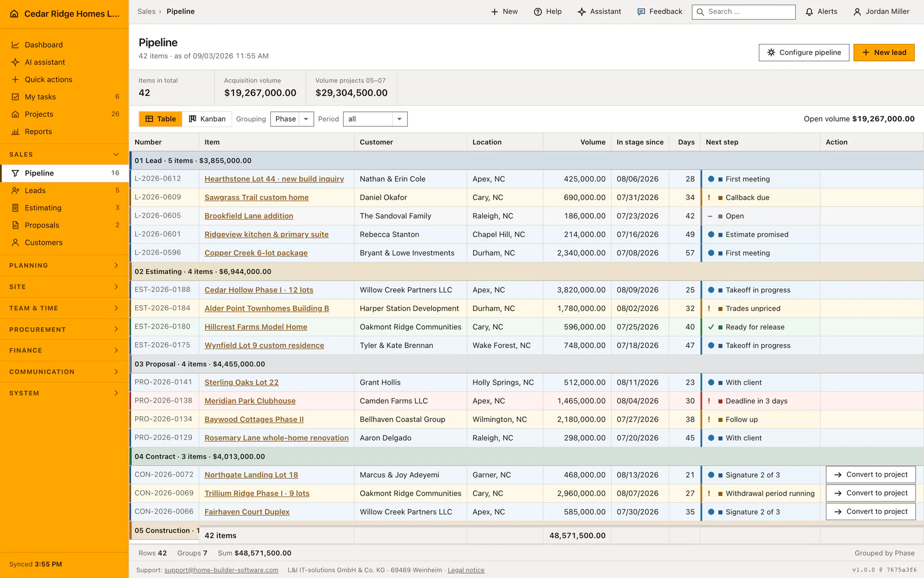Open the Legal notice link
Image resolution: width=924 pixels, height=578 pixels.
pyautogui.click(x=466, y=570)
